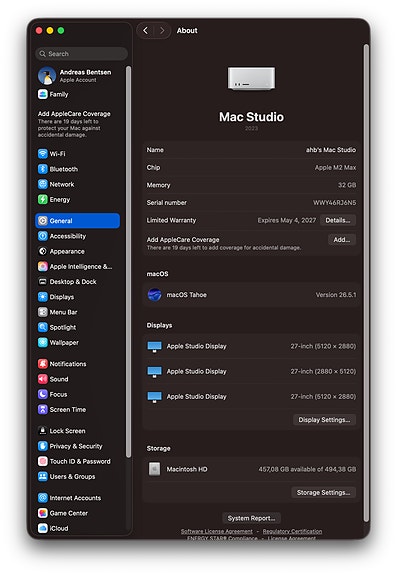Click Add AppleCare Coverage sidebar notice
Viewport: 397px width, 575px height.
(74, 124)
